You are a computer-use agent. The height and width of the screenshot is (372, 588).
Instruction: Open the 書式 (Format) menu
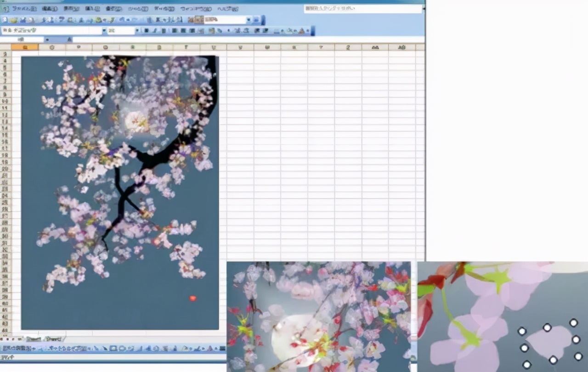(x=113, y=9)
